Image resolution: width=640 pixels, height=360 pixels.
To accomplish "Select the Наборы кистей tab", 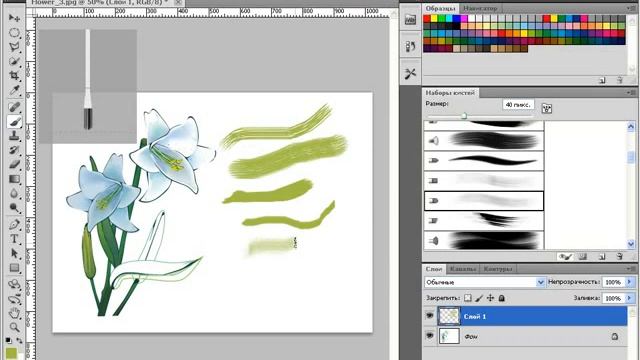I will click(x=450, y=93).
